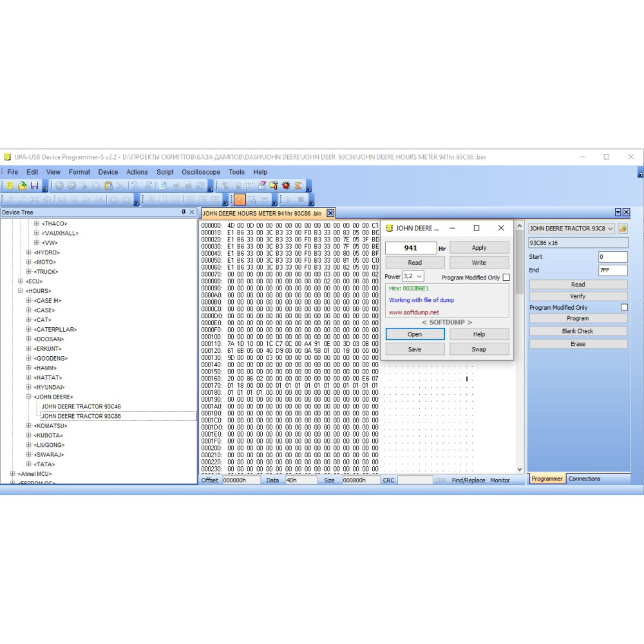Viewport: 644px width, 644px height.
Task: Click Write in the JOHN DEERE dialog
Action: 479,263
